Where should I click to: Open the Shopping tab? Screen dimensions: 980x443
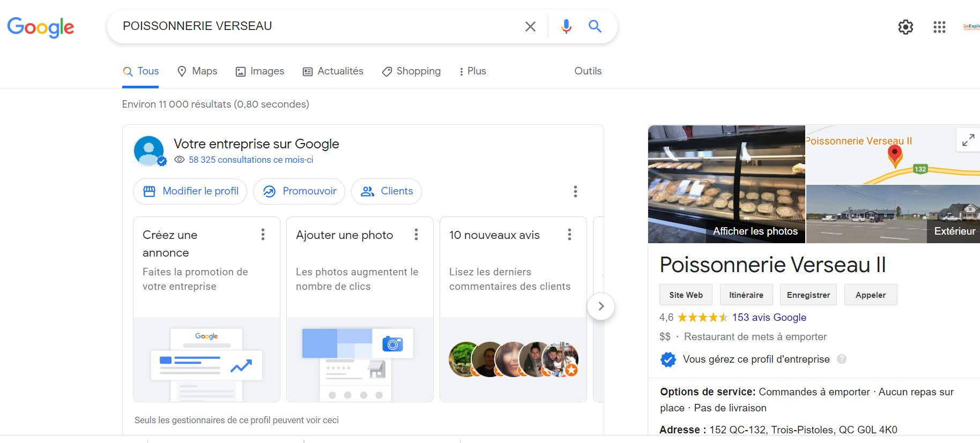pyautogui.click(x=411, y=71)
